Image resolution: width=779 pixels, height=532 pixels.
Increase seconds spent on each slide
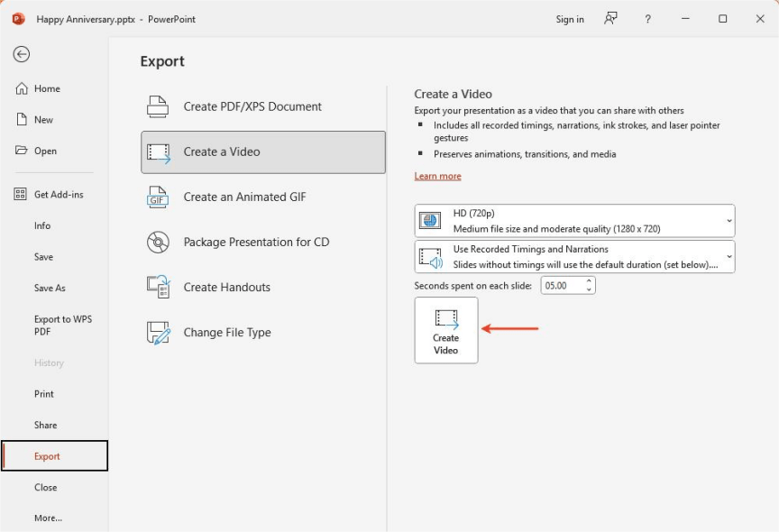tap(589, 280)
